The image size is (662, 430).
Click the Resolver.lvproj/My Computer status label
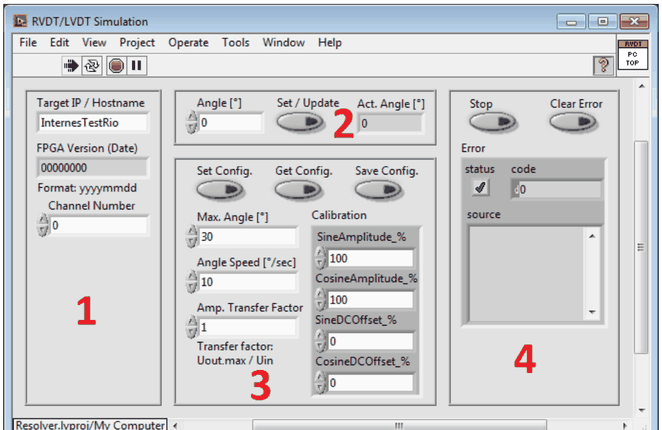pos(90,425)
